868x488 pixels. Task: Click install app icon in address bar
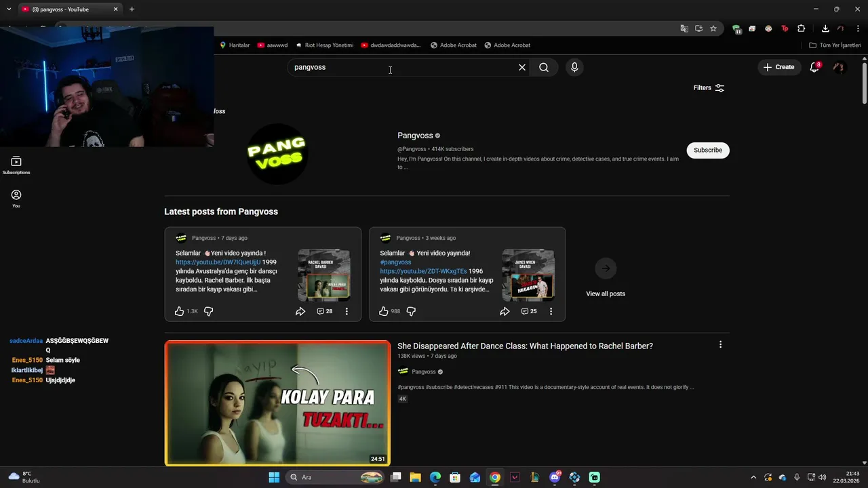coord(698,28)
